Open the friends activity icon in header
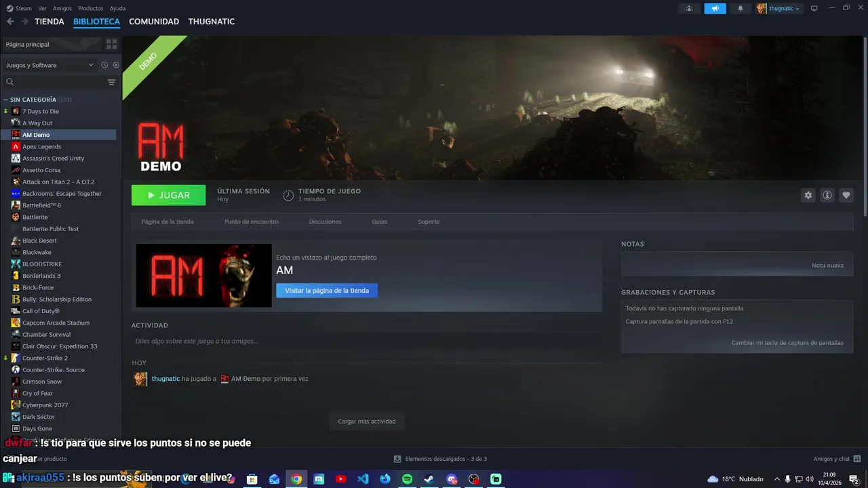Viewport: 868px width, 488px height. pyautogui.click(x=689, y=8)
